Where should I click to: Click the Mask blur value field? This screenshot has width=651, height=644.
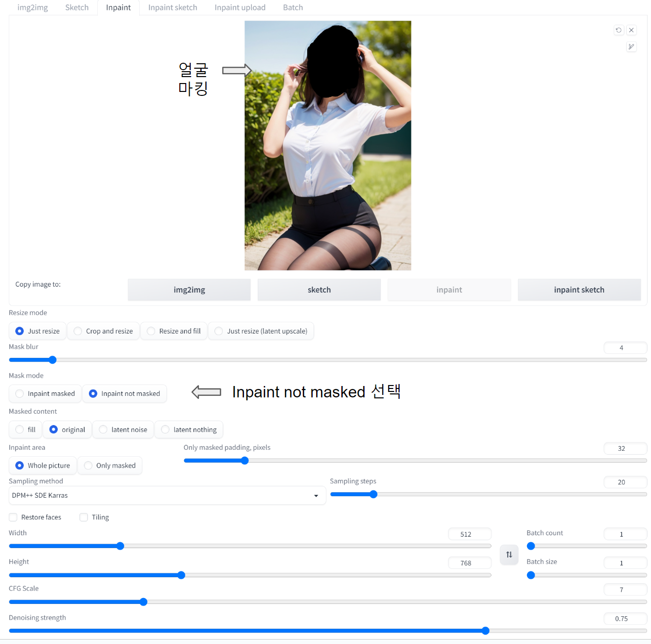(x=625, y=347)
